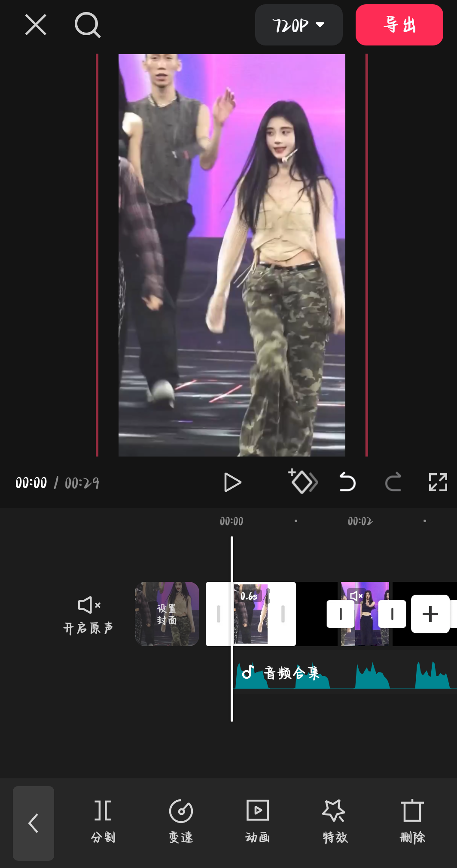
Task: Open the search magnifier icon
Action: pyautogui.click(x=88, y=25)
